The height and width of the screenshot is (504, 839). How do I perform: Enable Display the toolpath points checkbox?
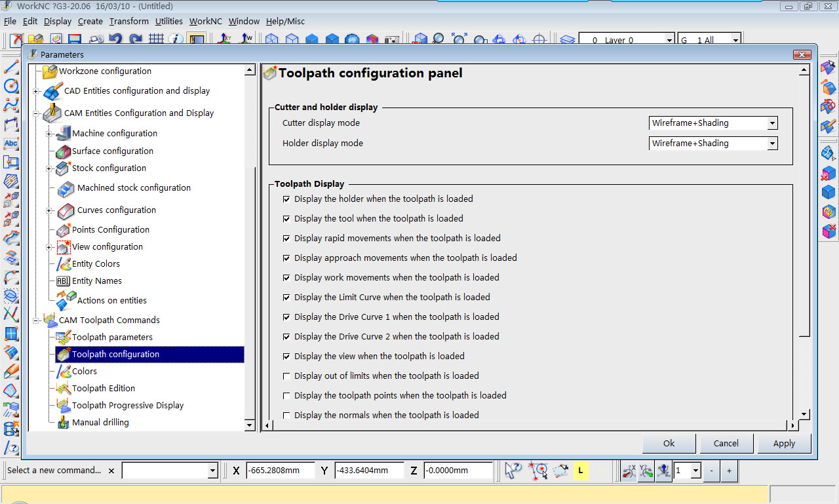coord(286,395)
